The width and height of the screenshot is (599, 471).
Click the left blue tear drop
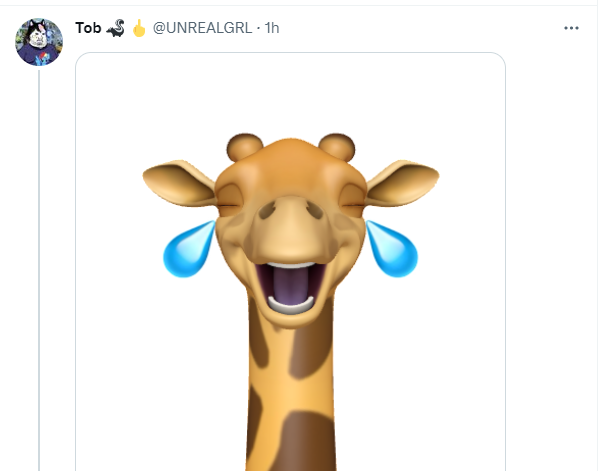[188, 249]
